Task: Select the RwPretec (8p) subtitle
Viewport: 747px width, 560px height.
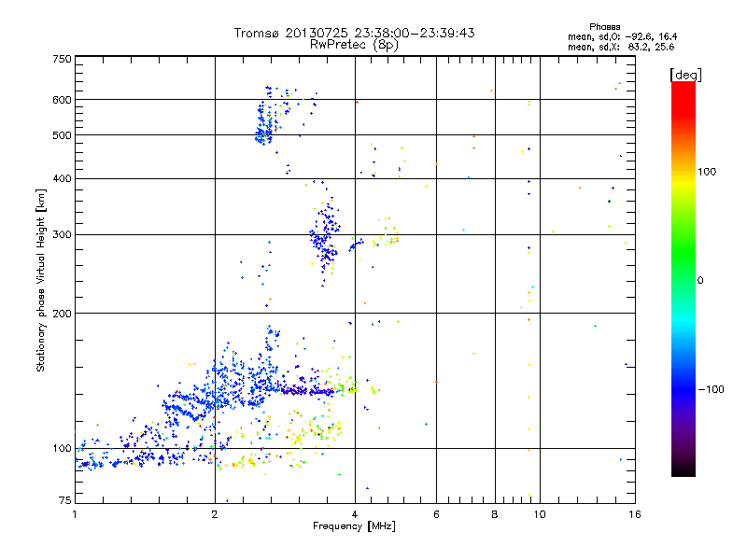Action: click(354, 45)
